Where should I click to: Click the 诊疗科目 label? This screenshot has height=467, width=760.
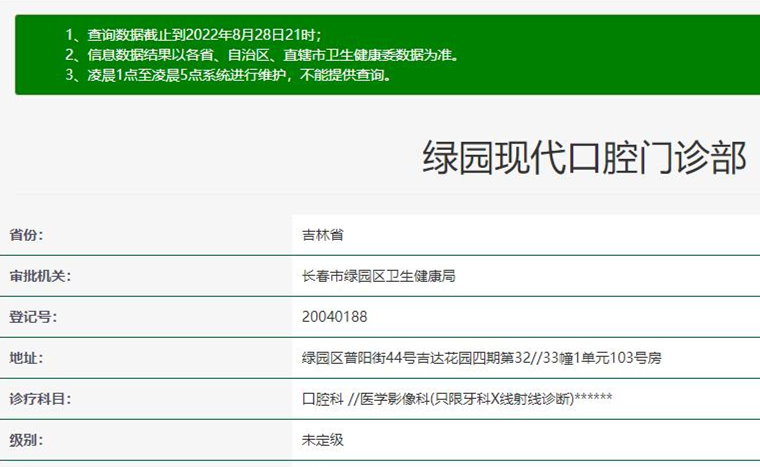click(40, 399)
